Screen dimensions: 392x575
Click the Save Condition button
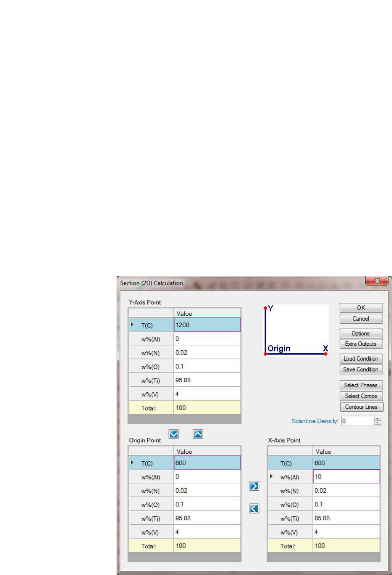[361, 369]
